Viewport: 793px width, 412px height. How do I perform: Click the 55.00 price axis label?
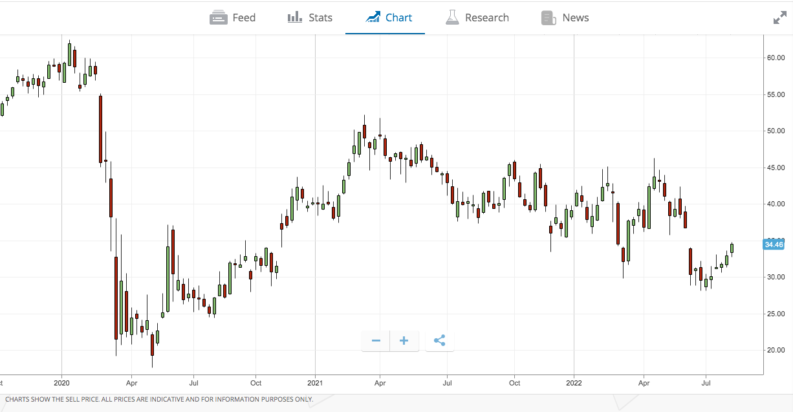pyautogui.click(x=775, y=95)
